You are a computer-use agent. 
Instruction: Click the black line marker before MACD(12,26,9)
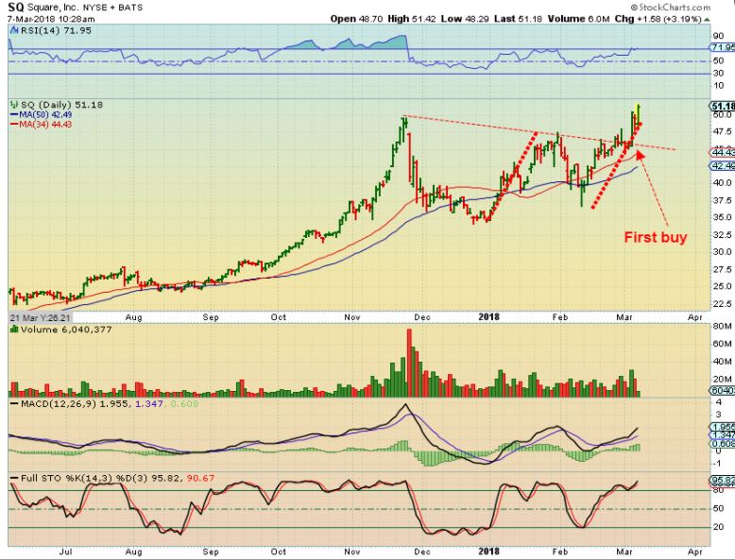(14, 403)
